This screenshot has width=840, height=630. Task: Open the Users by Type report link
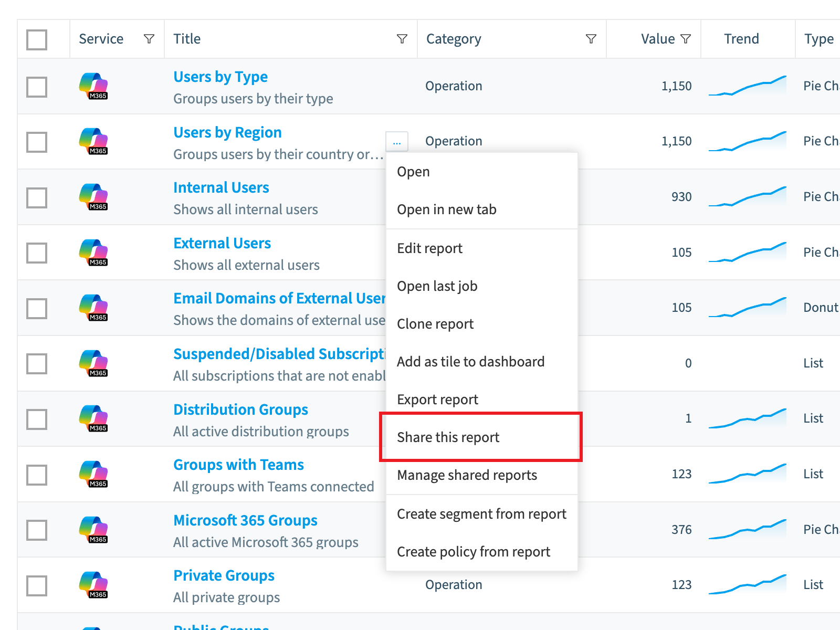point(220,77)
